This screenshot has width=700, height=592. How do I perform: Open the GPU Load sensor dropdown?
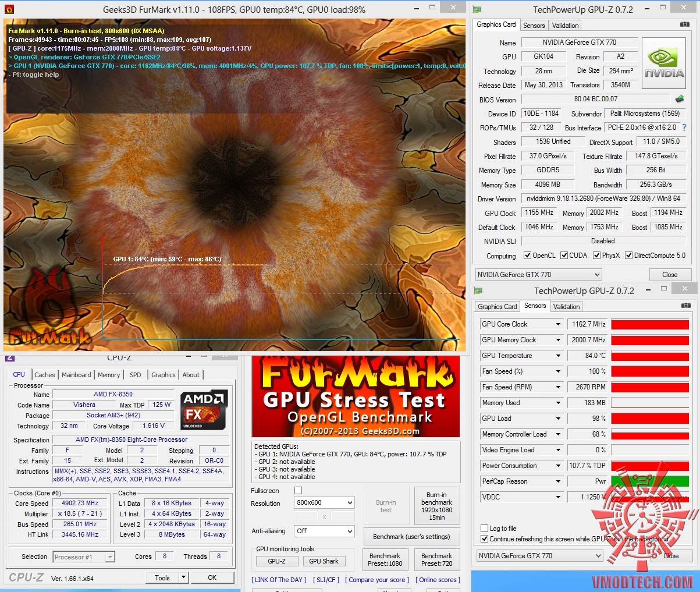click(558, 419)
